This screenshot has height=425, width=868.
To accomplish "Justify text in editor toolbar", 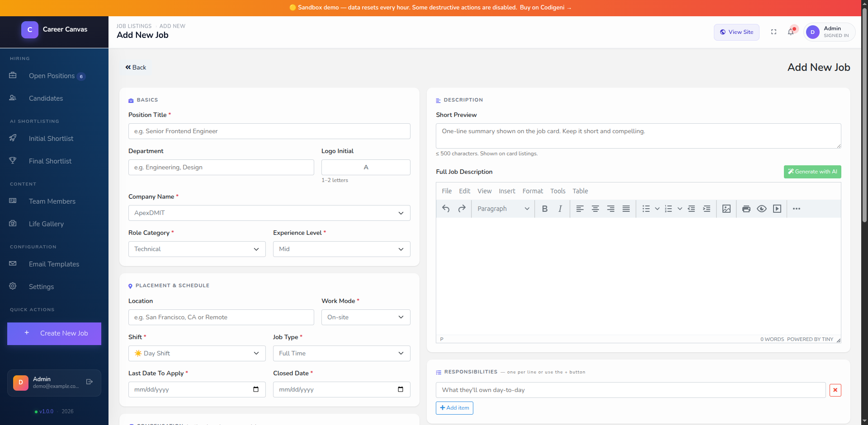I will (x=626, y=209).
